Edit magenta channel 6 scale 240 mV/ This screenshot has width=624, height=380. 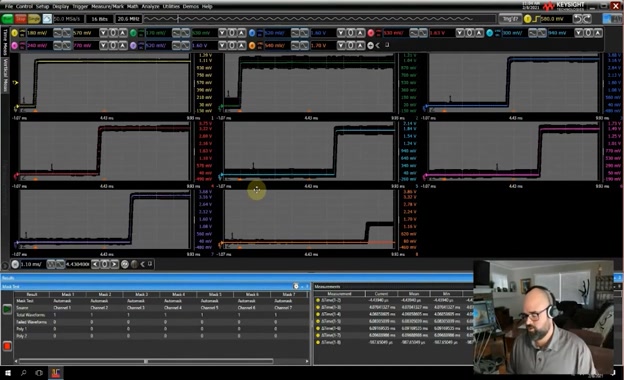tap(39, 46)
